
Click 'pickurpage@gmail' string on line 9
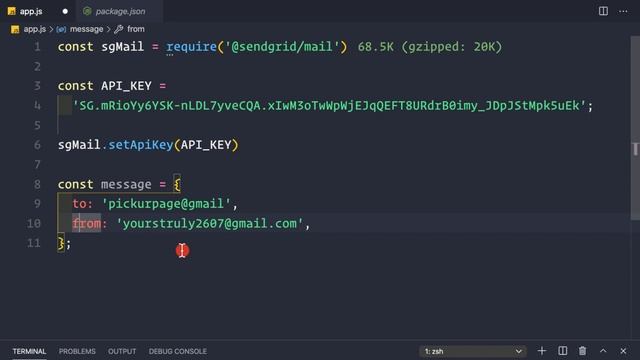[x=166, y=203]
